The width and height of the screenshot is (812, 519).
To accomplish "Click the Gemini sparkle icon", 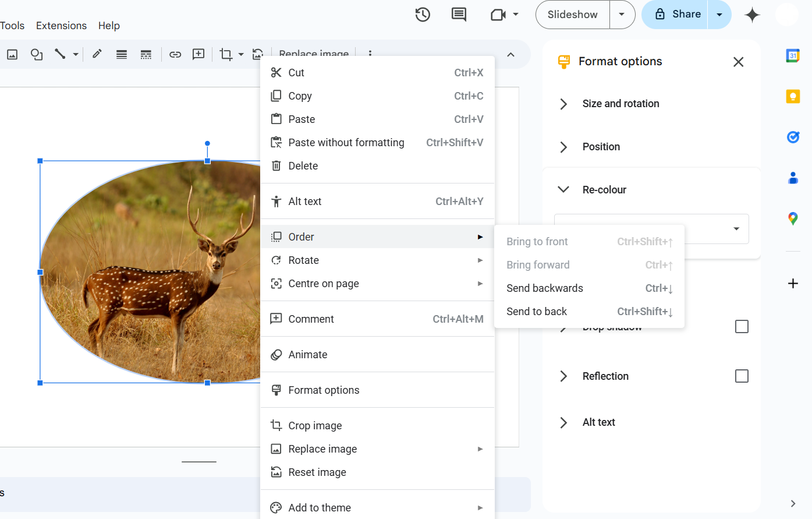I will pos(752,15).
